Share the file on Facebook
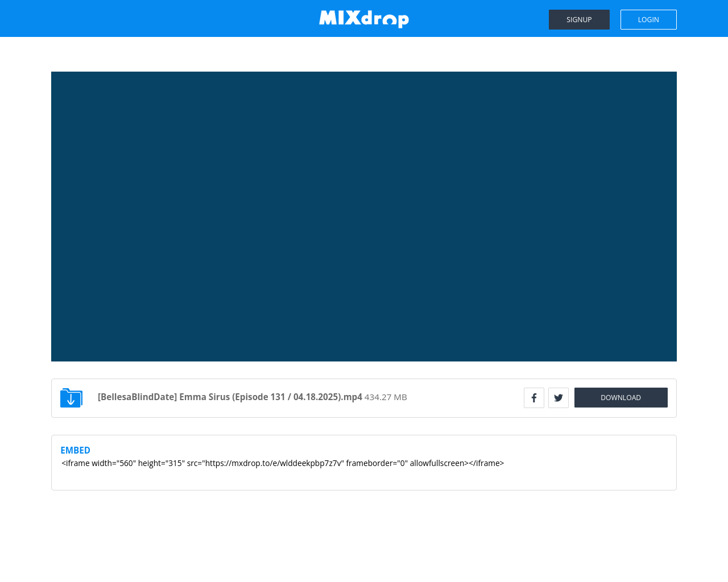728x582 pixels. [534, 398]
